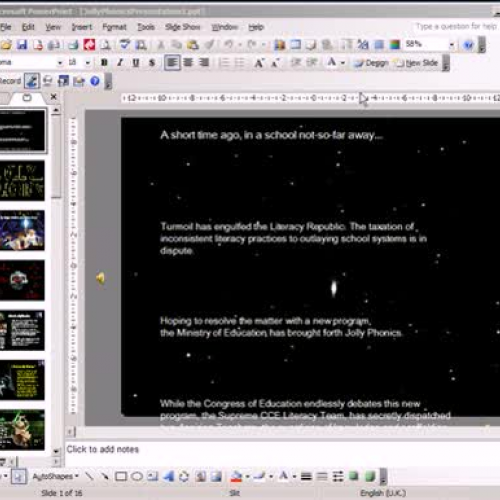
Task: Open the Font Color dropdown arrow in the Formatting toolbar
Action: coord(343,63)
